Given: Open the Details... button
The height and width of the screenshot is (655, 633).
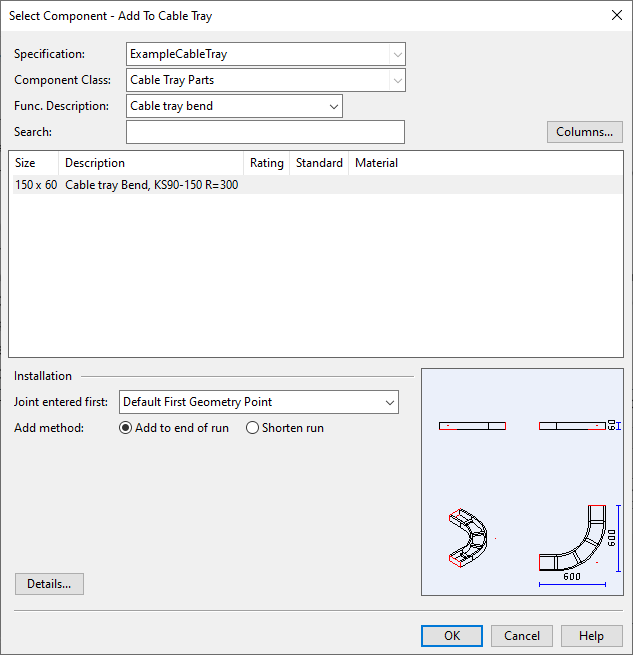Looking at the screenshot, I should click(49, 584).
